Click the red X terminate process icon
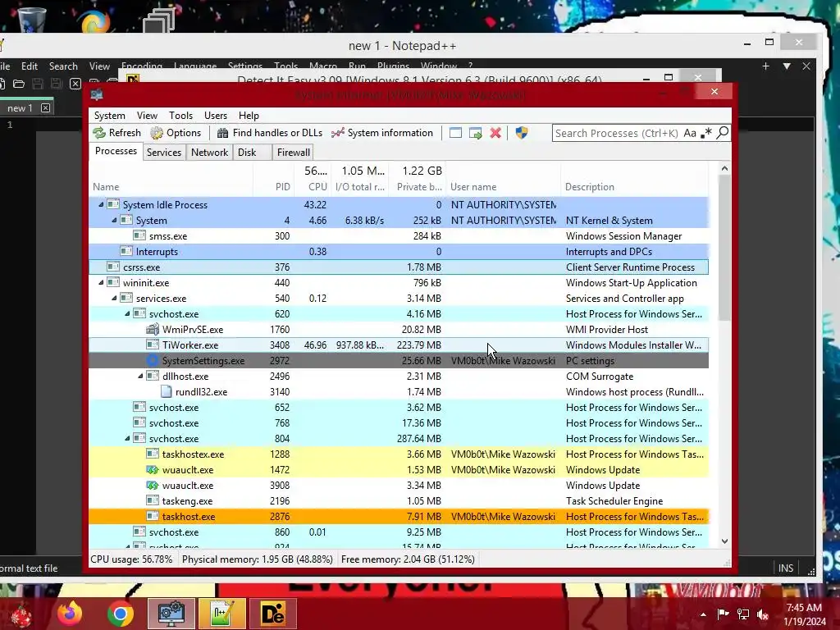Viewport: 840px width, 630px height. [x=495, y=133]
